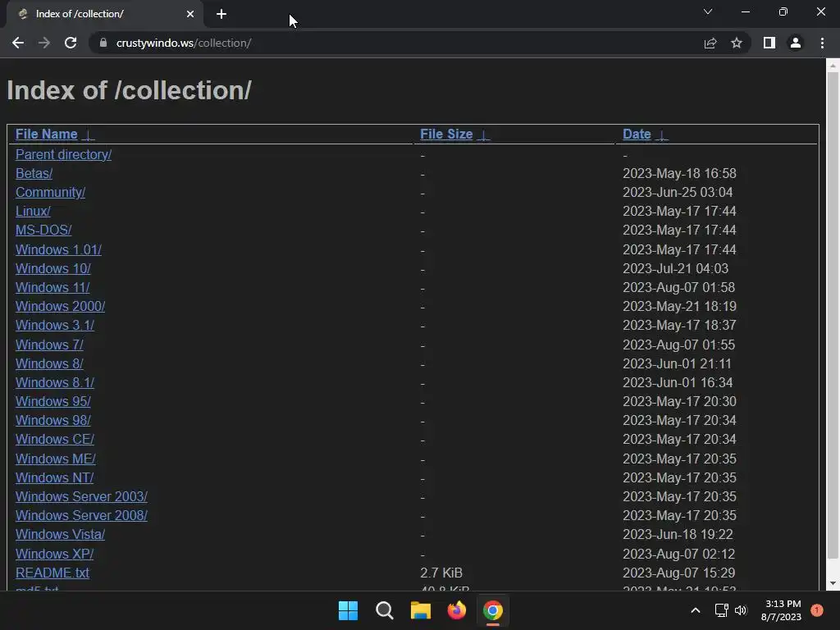Reload the collection page
This screenshot has width=840, height=630.
point(71,43)
